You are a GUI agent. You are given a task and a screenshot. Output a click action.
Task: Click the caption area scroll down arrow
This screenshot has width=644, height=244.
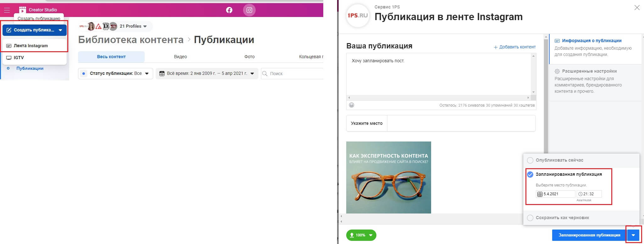(533, 92)
